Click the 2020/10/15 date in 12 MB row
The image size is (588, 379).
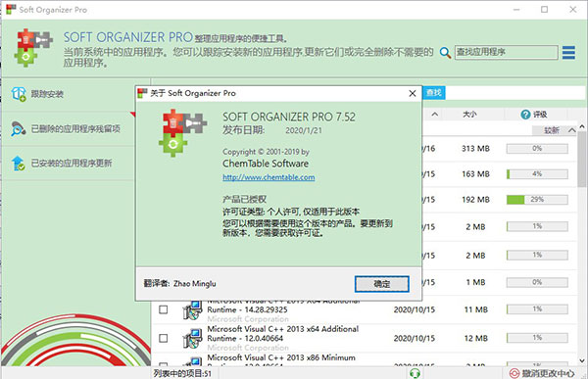tap(415, 338)
